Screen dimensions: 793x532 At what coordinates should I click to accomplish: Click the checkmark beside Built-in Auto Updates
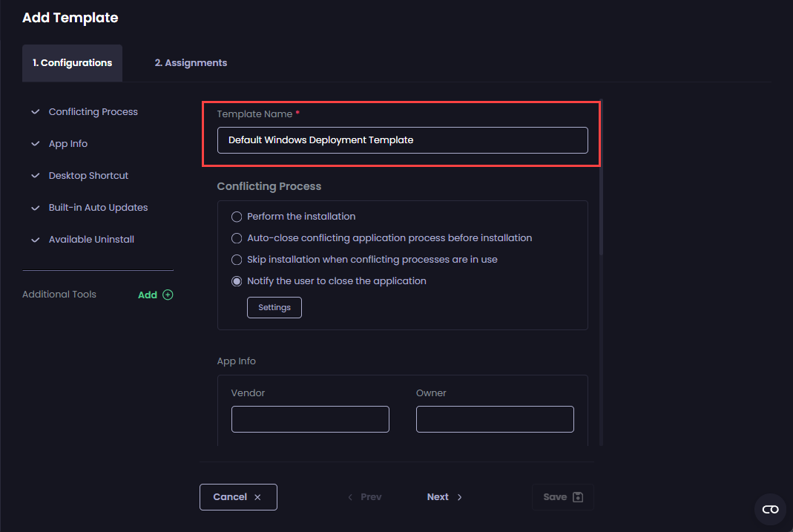tap(35, 207)
